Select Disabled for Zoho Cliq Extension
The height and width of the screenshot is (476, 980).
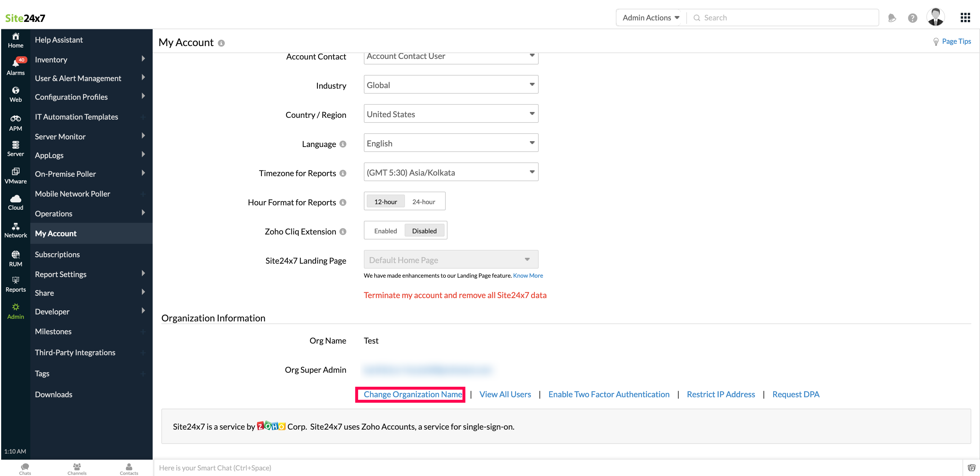tap(424, 231)
